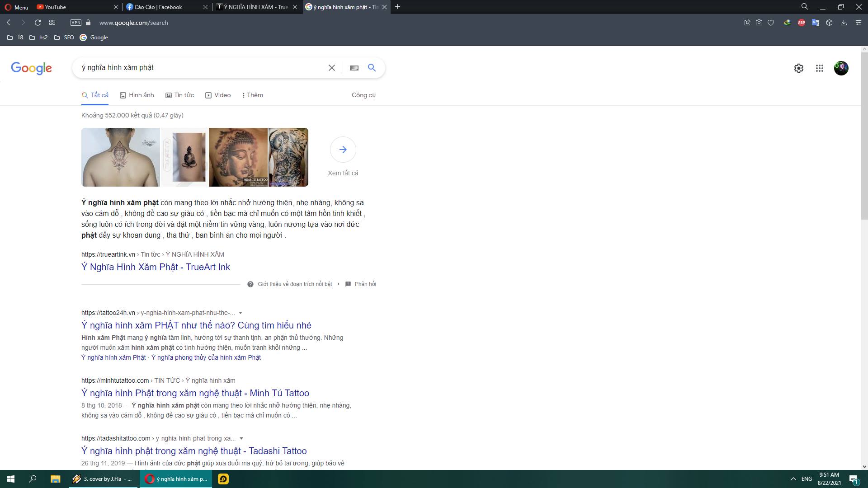Open Ý Nghĩa Hình Xăm Phật - TrueArt Ink

click(x=156, y=267)
